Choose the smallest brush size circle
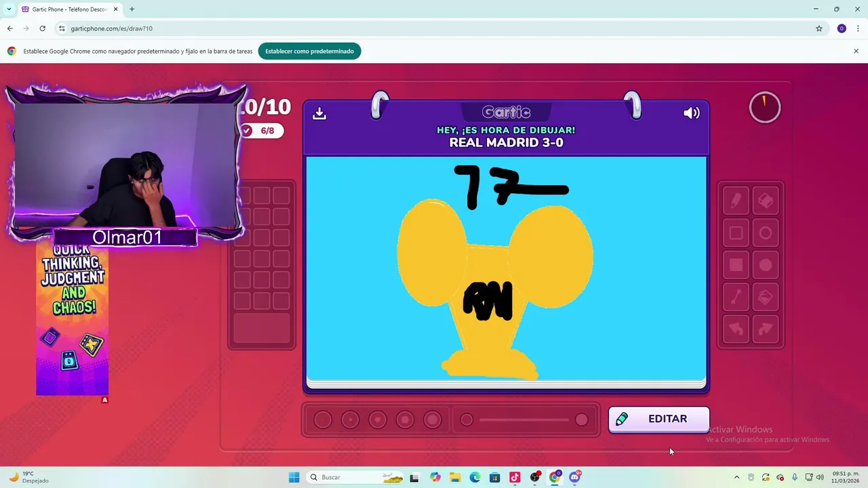The width and height of the screenshot is (868, 488). pos(323,420)
